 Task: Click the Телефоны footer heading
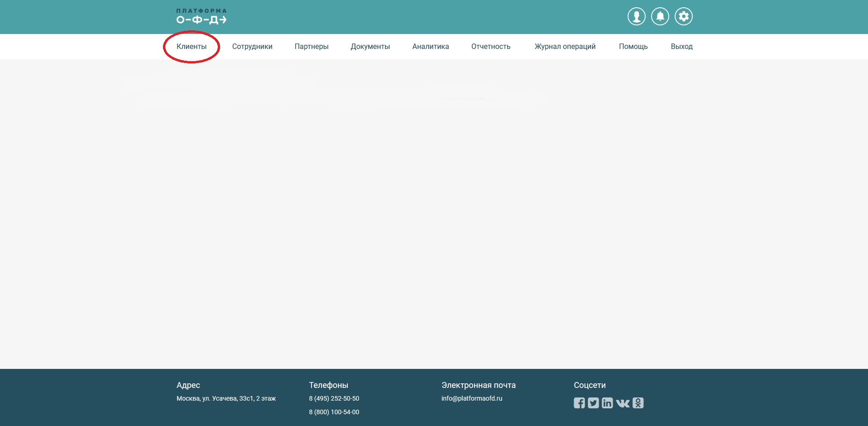(x=329, y=385)
